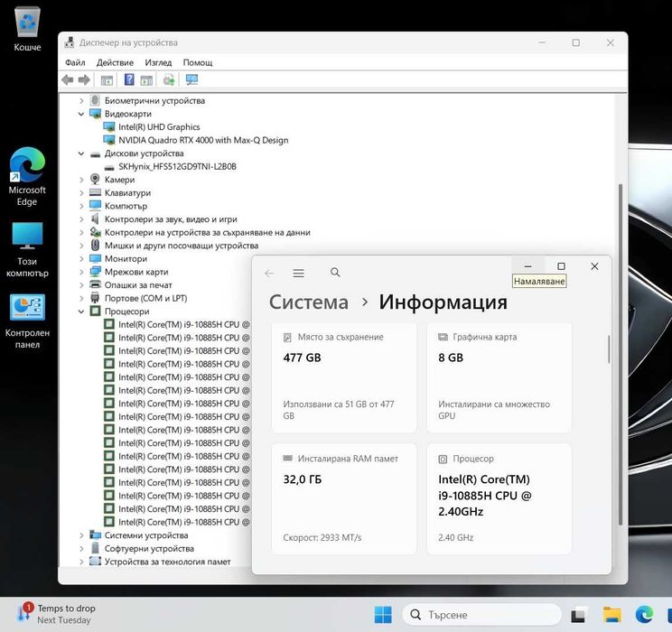Click the 32,0 ГБ RAM value
Image resolution: width=672 pixels, height=632 pixels.
pos(303,479)
